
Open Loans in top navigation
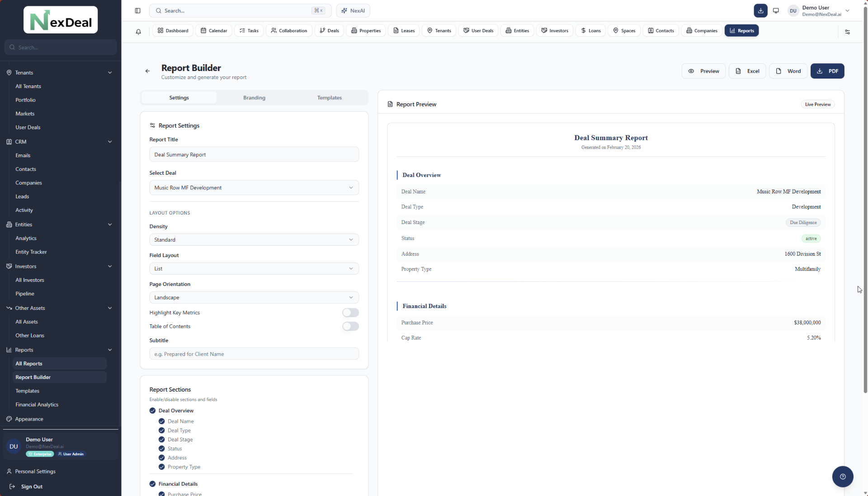coord(590,30)
